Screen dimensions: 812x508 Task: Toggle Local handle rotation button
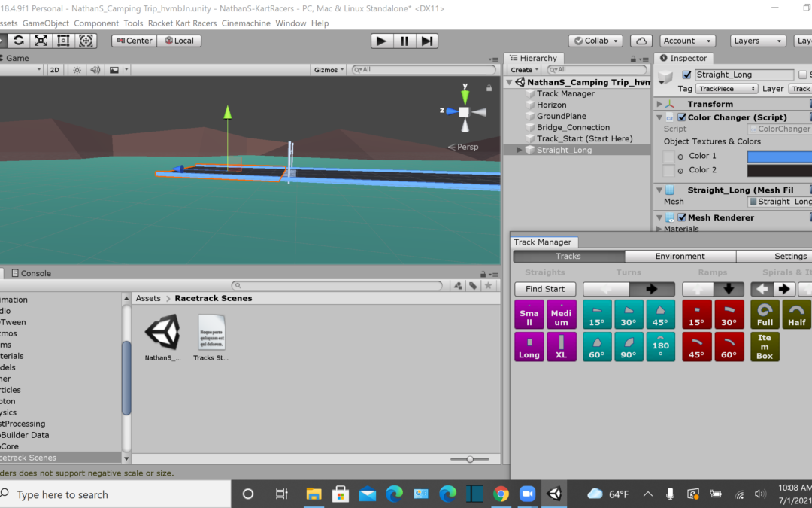pyautogui.click(x=179, y=41)
